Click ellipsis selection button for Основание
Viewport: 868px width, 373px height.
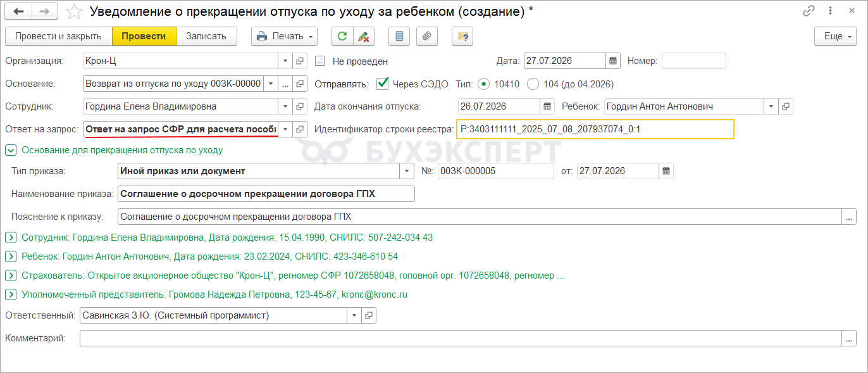click(285, 84)
